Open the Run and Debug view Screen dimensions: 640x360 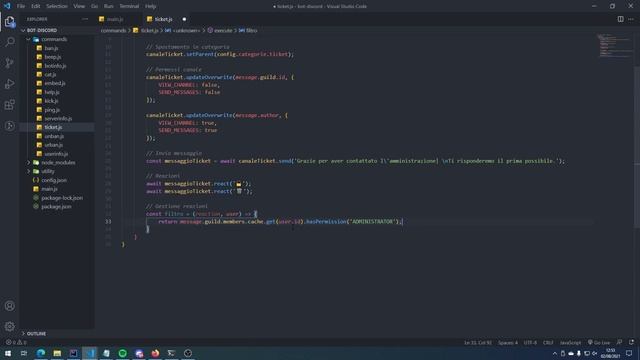10,84
